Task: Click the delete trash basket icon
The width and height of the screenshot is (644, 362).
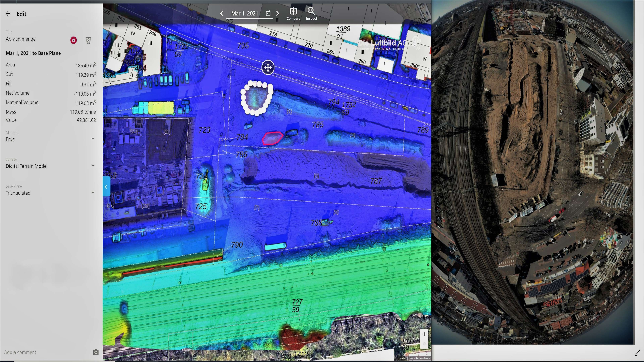Action: point(88,40)
